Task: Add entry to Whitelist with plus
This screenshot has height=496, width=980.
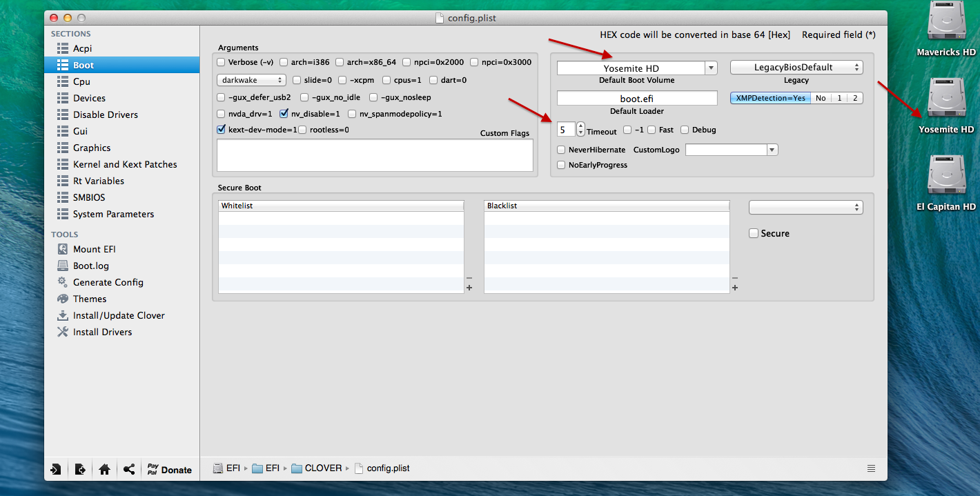Action: click(469, 288)
